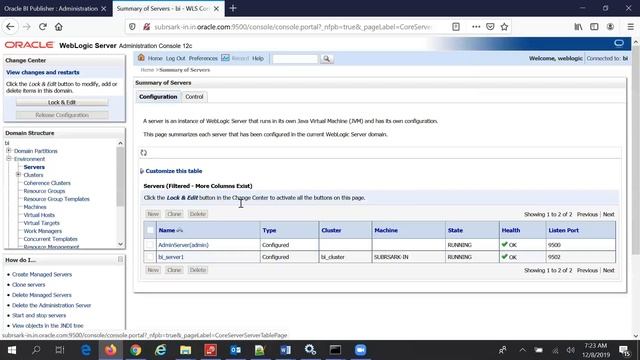Screen dimensions: 640x360
Task: Click the table refresh icon
Action: pos(144,153)
